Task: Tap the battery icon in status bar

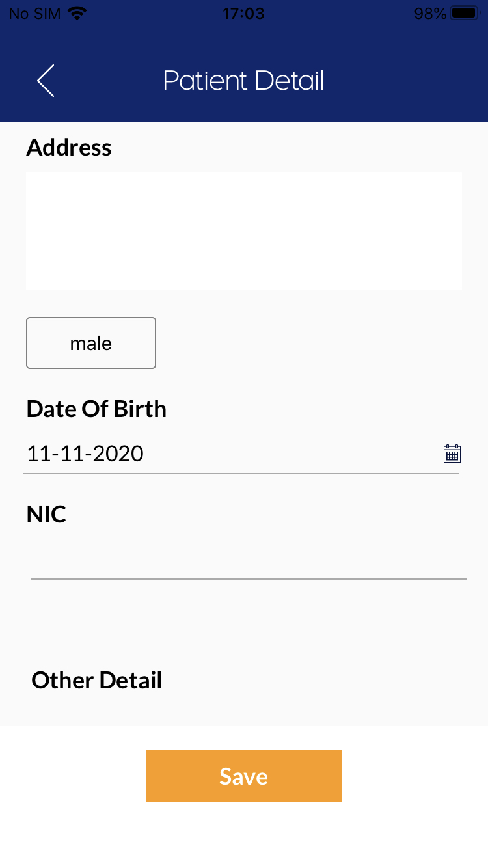Action: coord(465,13)
